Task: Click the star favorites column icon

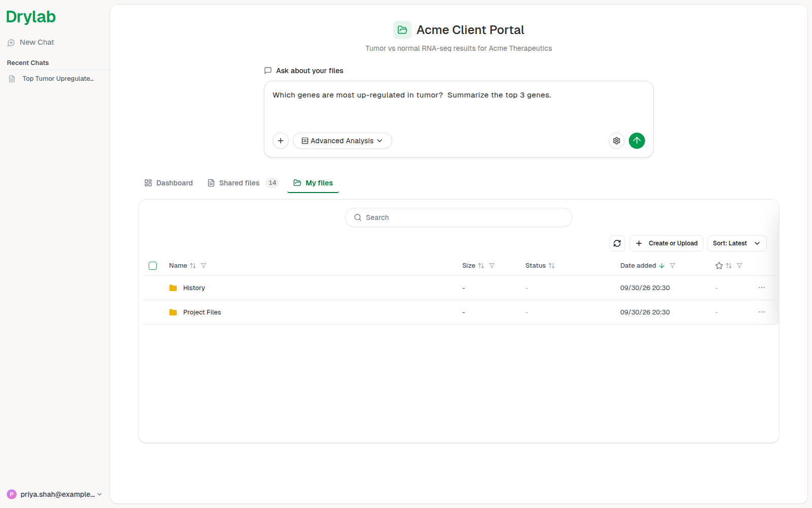Action: click(x=719, y=266)
